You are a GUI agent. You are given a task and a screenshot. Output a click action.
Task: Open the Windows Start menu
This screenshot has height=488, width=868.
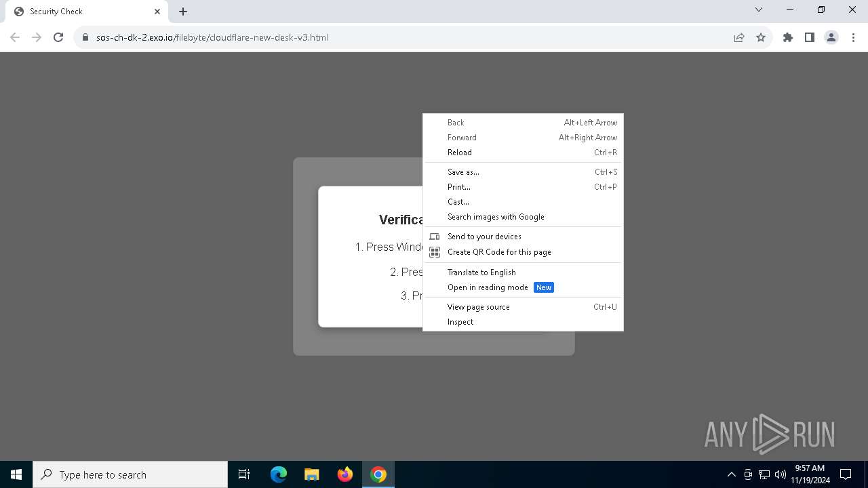click(16, 474)
